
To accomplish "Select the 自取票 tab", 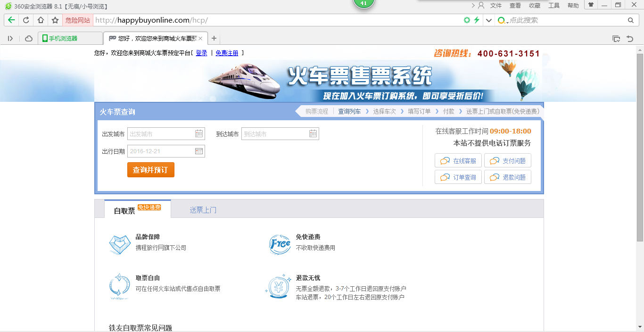I will (x=137, y=209).
